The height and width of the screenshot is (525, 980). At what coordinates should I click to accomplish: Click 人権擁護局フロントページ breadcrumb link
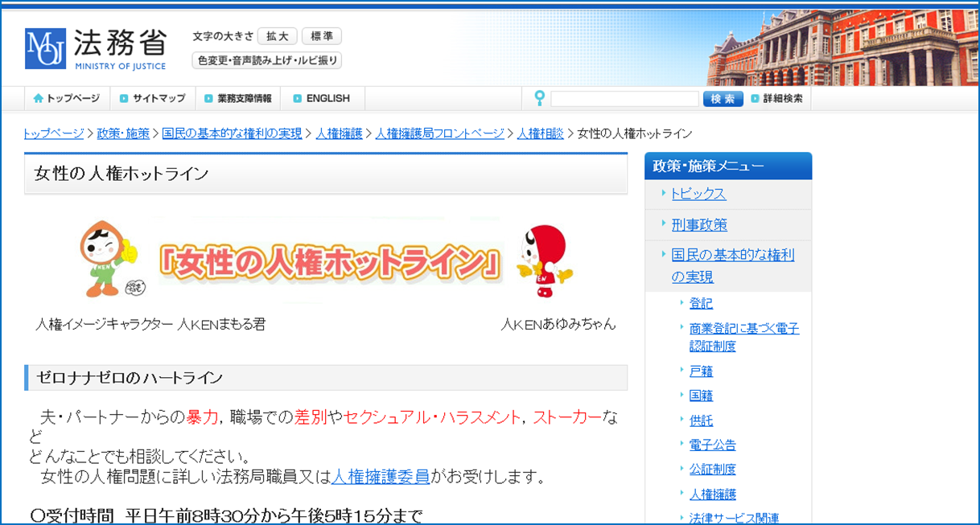pos(439,133)
